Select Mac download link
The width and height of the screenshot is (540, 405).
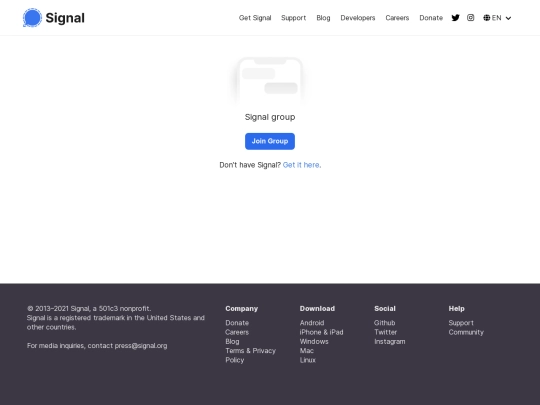pyautogui.click(x=307, y=351)
